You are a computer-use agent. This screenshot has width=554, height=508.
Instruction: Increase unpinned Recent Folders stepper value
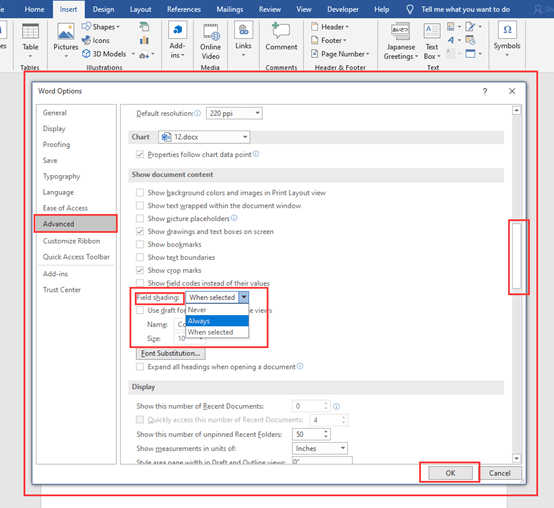(326, 431)
